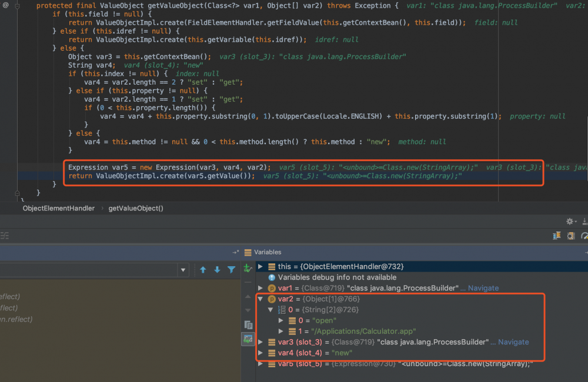Viewport: 588px width, 382px height.
Task: Expand the var5 (slot_5) node
Action: [x=260, y=364]
